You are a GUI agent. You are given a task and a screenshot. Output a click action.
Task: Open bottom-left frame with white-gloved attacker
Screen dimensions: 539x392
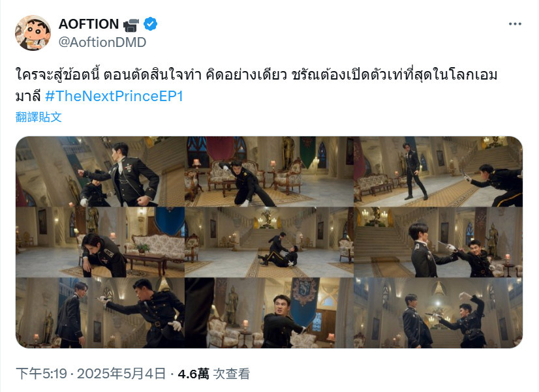(100, 313)
